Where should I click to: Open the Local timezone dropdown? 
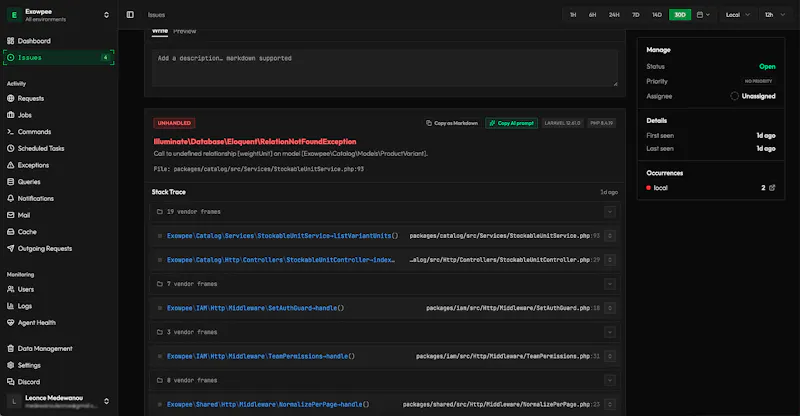[x=738, y=15]
